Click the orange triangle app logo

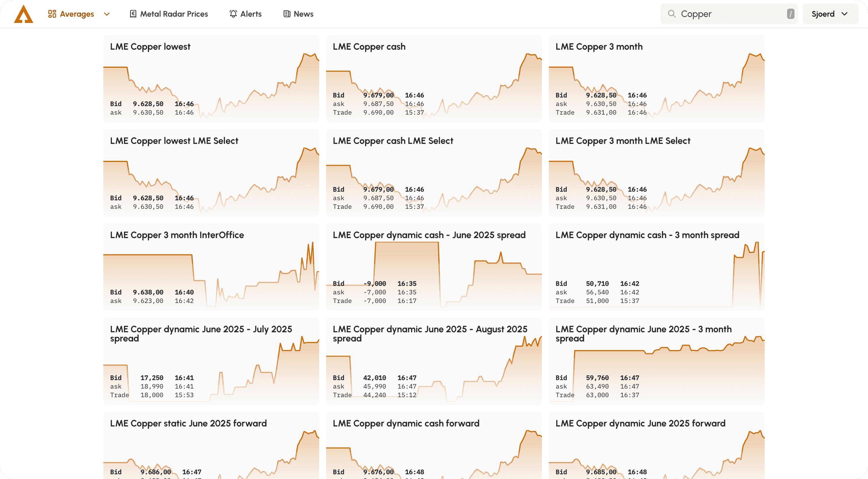[x=24, y=14]
